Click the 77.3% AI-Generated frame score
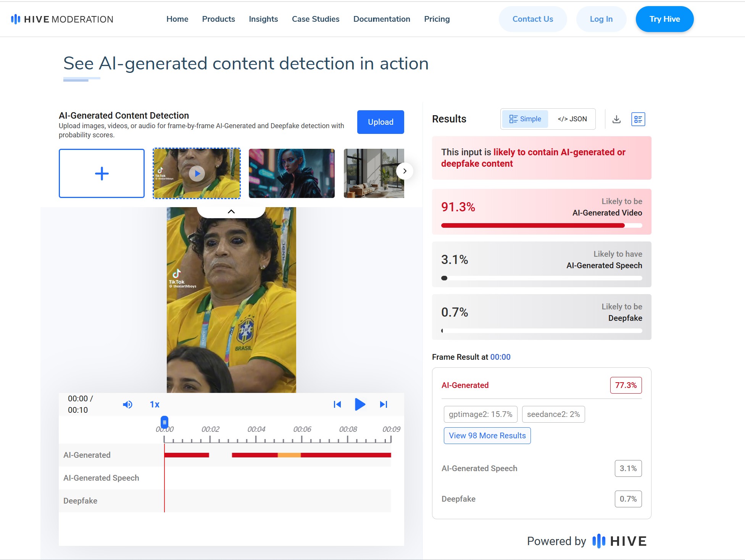 click(626, 385)
